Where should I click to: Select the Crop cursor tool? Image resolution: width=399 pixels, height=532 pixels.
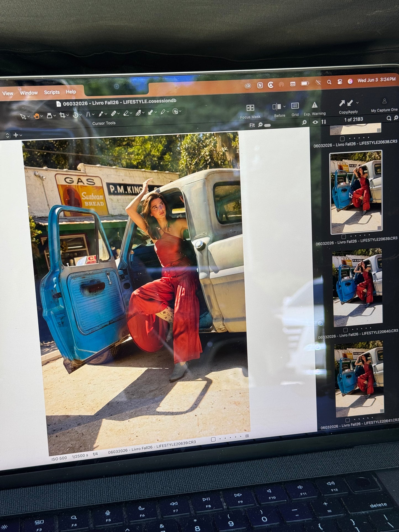pos(62,115)
